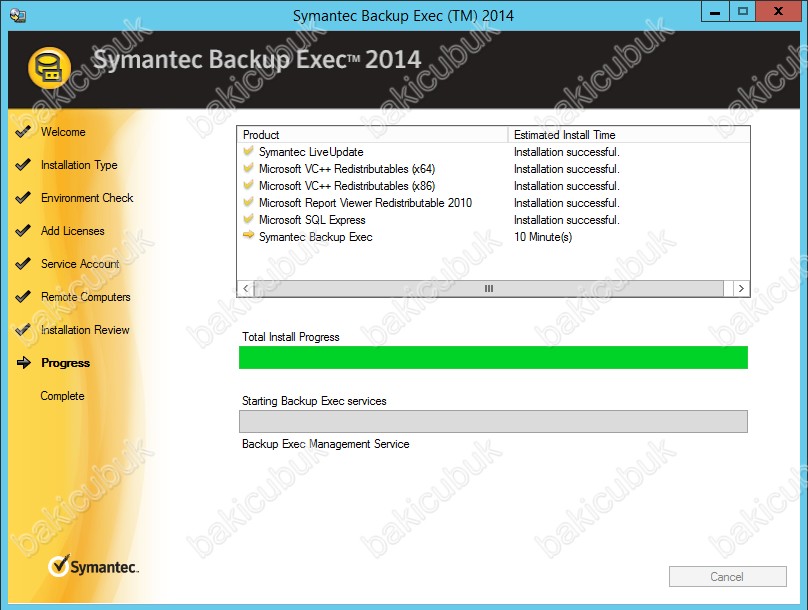
Task: Select the Remote Computers step
Action: coord(86,297)
